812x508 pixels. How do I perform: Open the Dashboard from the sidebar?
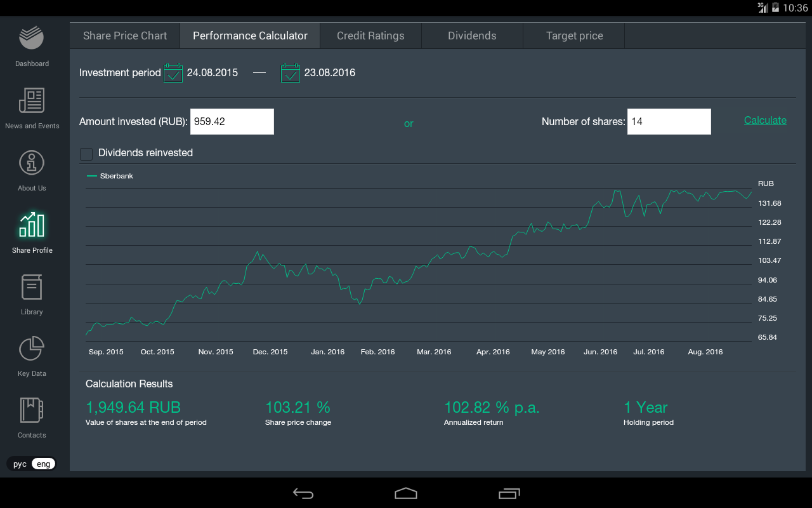click(32, 44)
